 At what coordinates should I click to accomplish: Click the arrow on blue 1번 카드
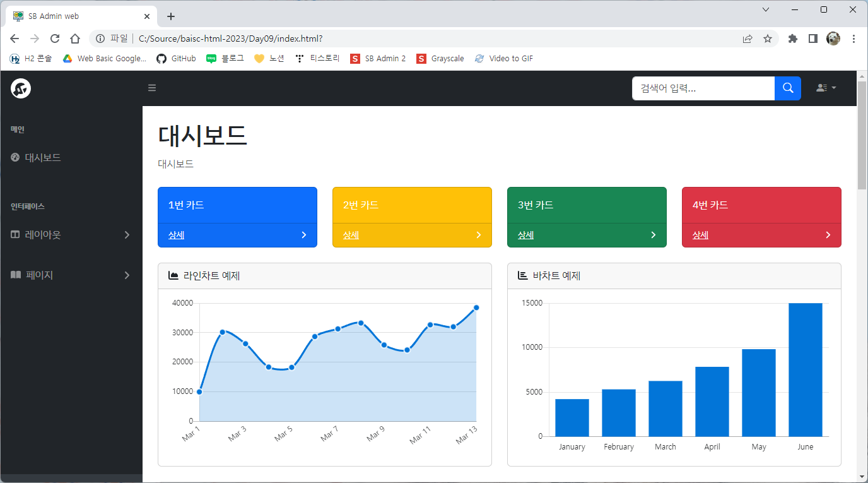(304, 235)
